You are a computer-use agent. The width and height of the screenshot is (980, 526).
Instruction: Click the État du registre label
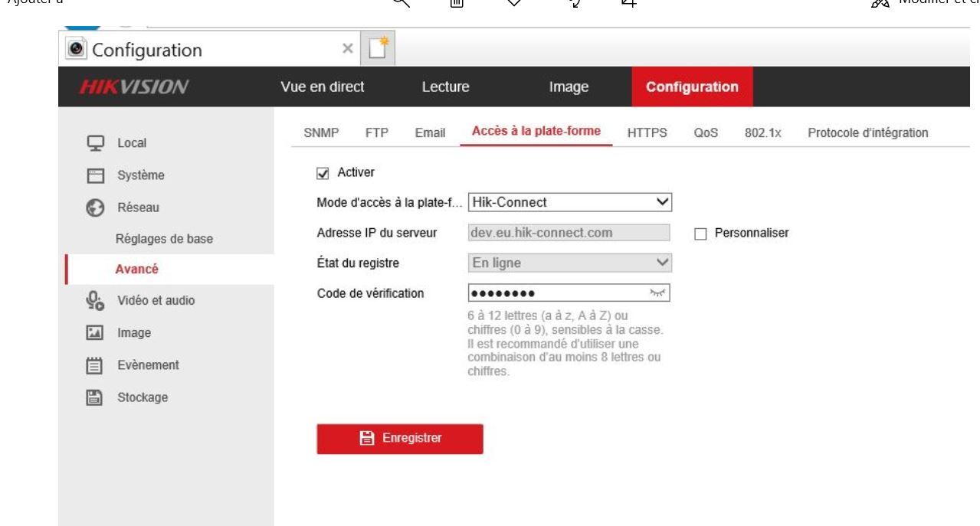point(359,263)
